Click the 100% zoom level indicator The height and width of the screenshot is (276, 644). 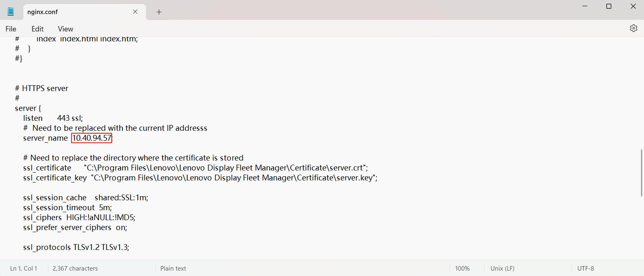(462, 268)
